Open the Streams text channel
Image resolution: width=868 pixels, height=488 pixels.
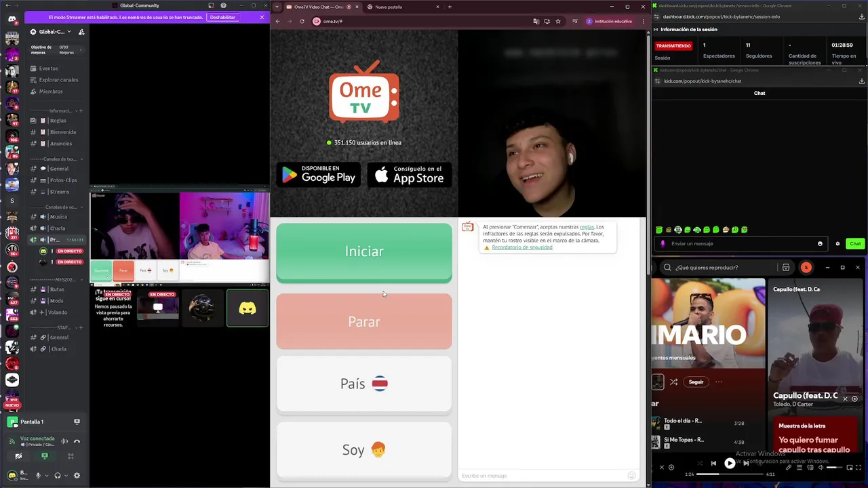point(59,192)
